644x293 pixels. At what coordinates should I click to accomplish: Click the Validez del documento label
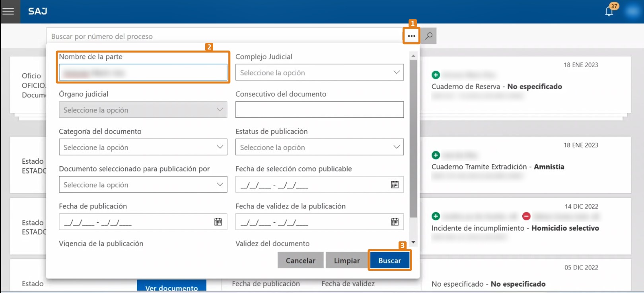pos(272,243)
